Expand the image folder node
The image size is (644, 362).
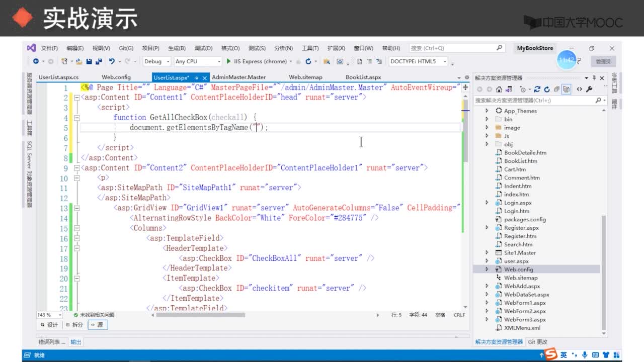tap(487, 128)
